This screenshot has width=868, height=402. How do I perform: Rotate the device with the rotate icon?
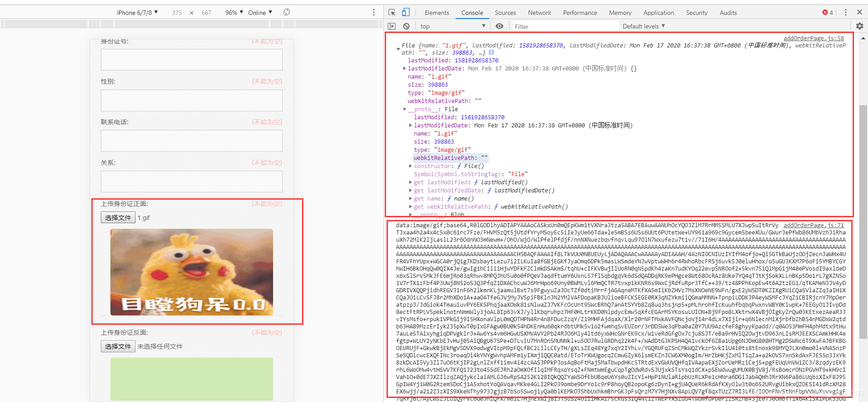tap(287, 12)
